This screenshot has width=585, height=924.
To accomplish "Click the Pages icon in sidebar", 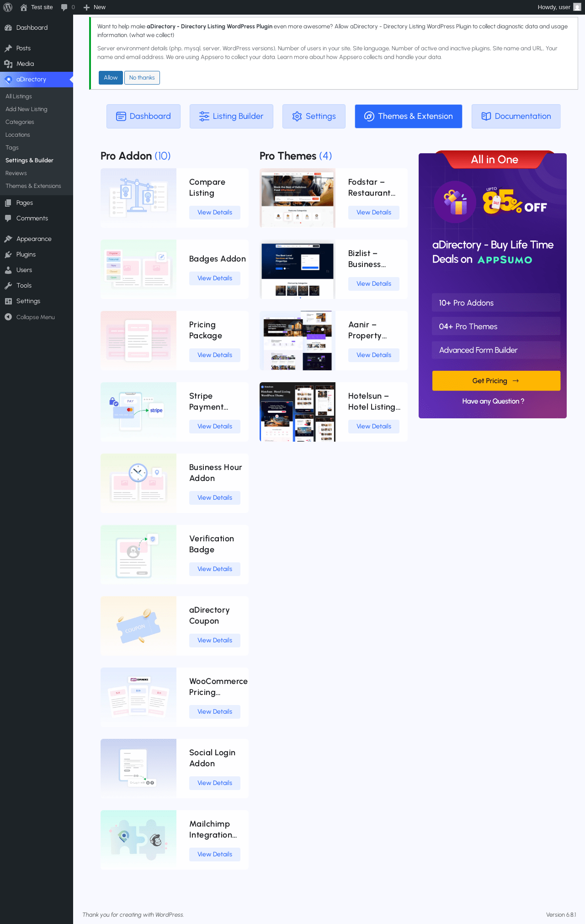I will 8,203.
